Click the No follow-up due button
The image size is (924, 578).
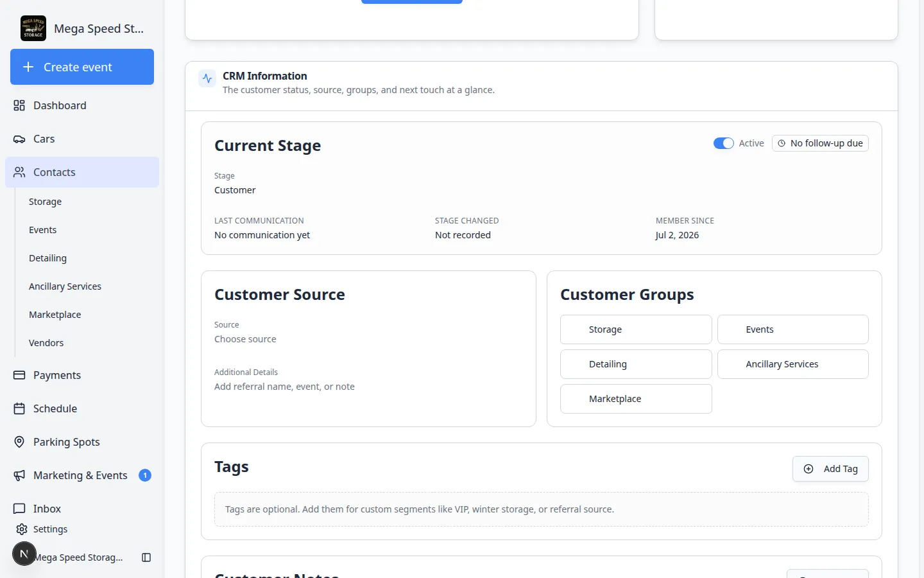click(x=820, y=143)
